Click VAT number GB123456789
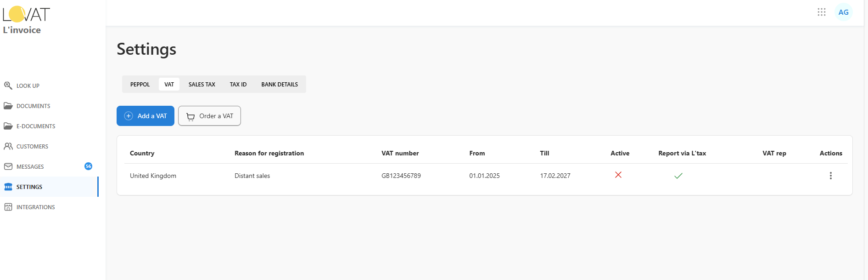868x280 pixels. pyautogui.click(x=401, y=176)
